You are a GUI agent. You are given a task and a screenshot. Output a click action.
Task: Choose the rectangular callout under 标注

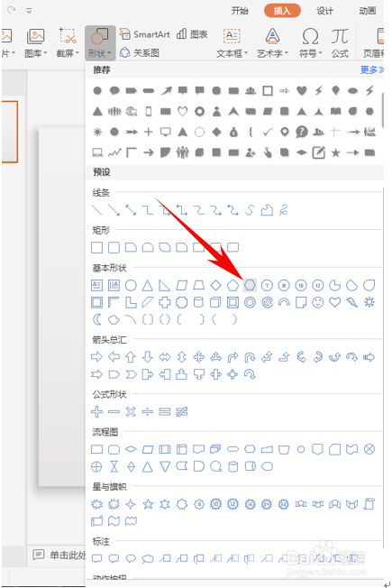pos(97,559)
